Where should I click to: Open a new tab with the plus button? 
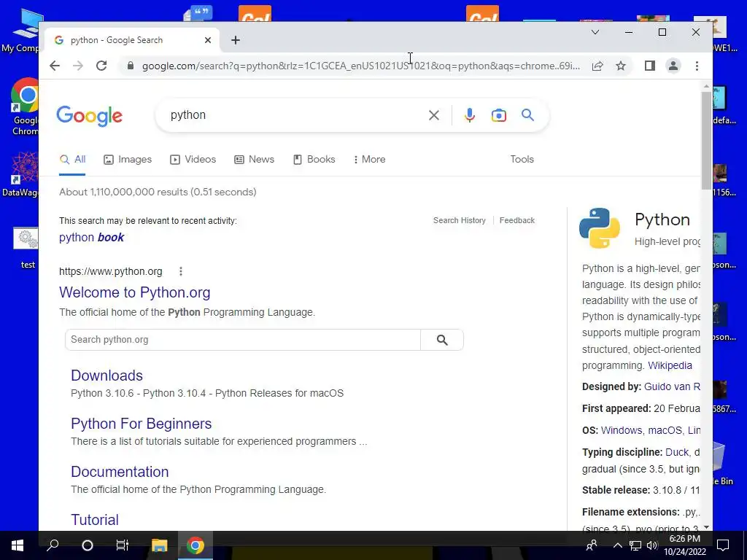(236, 40)
